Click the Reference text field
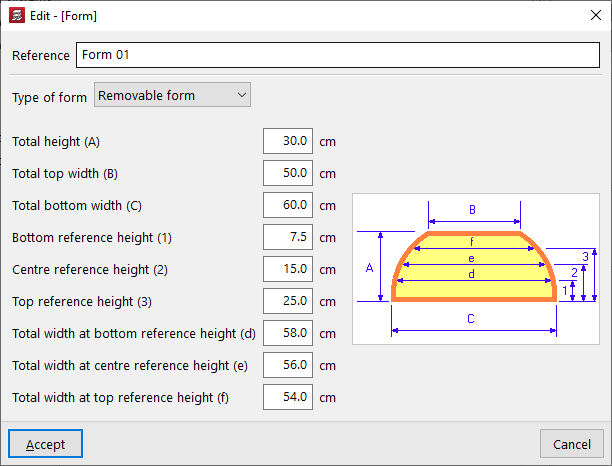The height and width of the screenshot is (466, 612). (x=337, y=55)
